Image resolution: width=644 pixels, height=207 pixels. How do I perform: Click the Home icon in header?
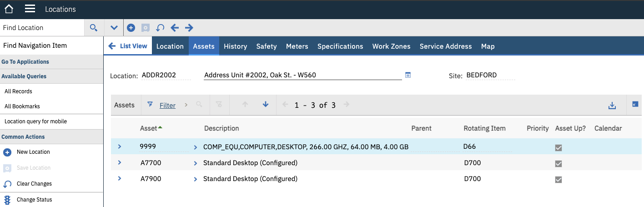pyautogui.click(x=9, y=9)
